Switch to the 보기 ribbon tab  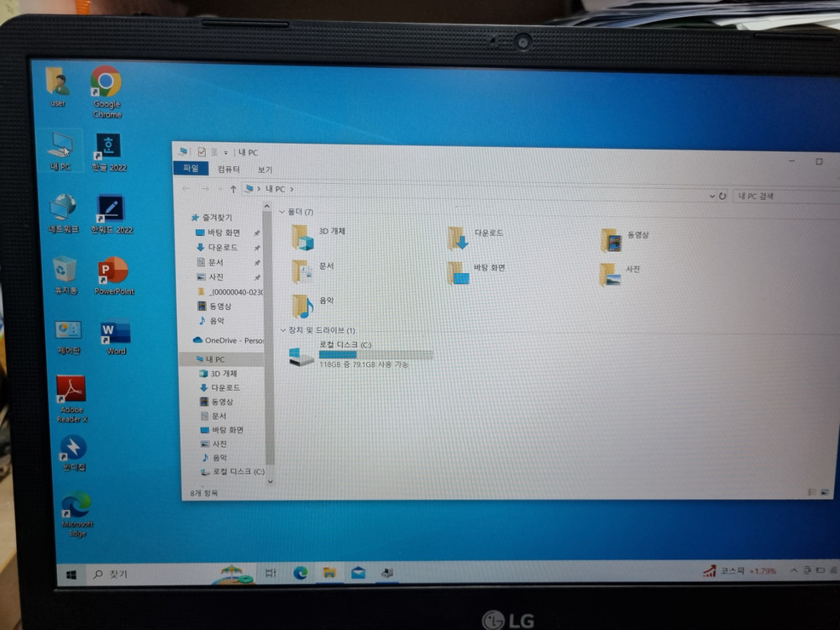click(266, 171)
